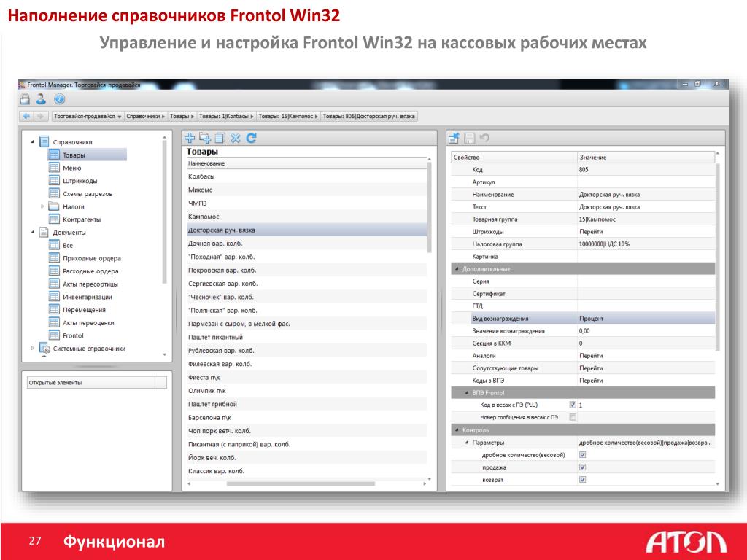Click the Документы document icon
The height and width of the screenshot is (560, 747).
click(x=44, y=232)
